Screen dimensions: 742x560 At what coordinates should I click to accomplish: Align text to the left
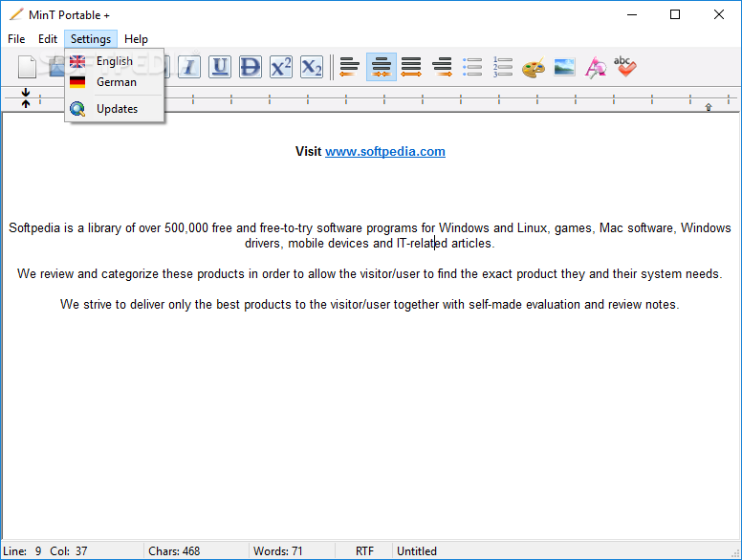click(350, 67)
